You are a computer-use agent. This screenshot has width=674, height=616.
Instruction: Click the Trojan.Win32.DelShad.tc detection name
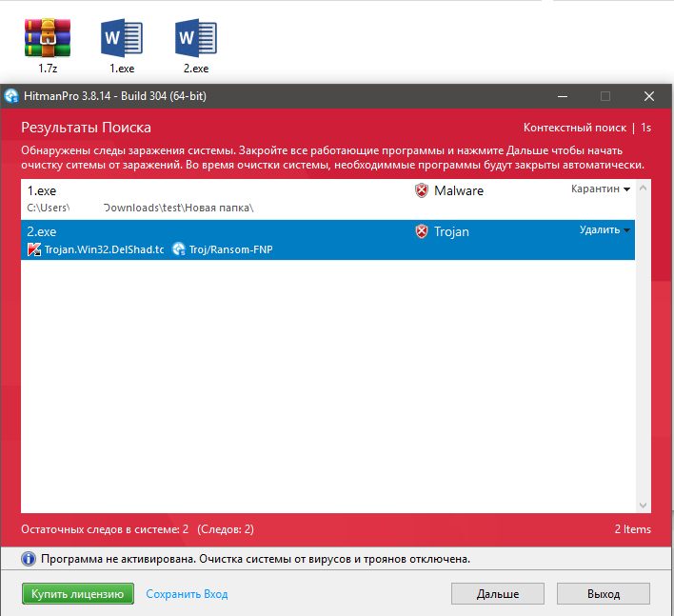pyautogui.click(x=105, y=249)
